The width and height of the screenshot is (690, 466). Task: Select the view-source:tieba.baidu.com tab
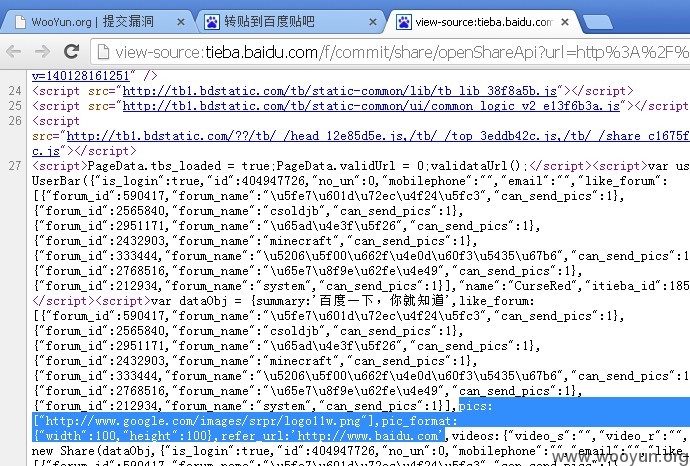click(483, 22)
